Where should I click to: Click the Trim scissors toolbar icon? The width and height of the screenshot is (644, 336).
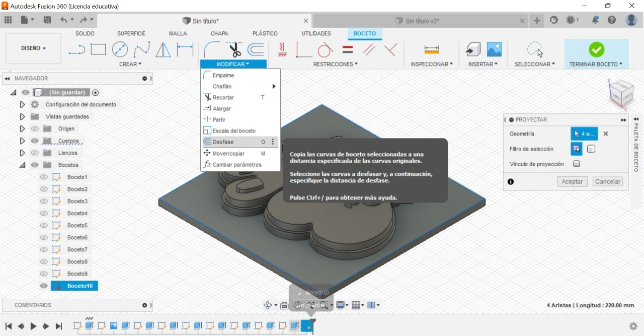234,49
